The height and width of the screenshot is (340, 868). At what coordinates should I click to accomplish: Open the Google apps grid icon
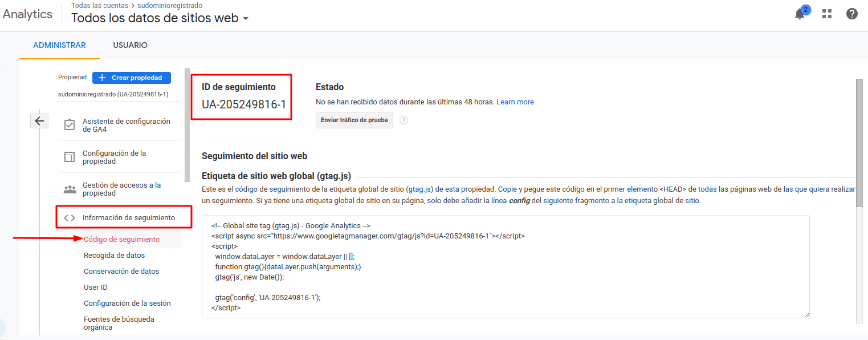point(827,14)
